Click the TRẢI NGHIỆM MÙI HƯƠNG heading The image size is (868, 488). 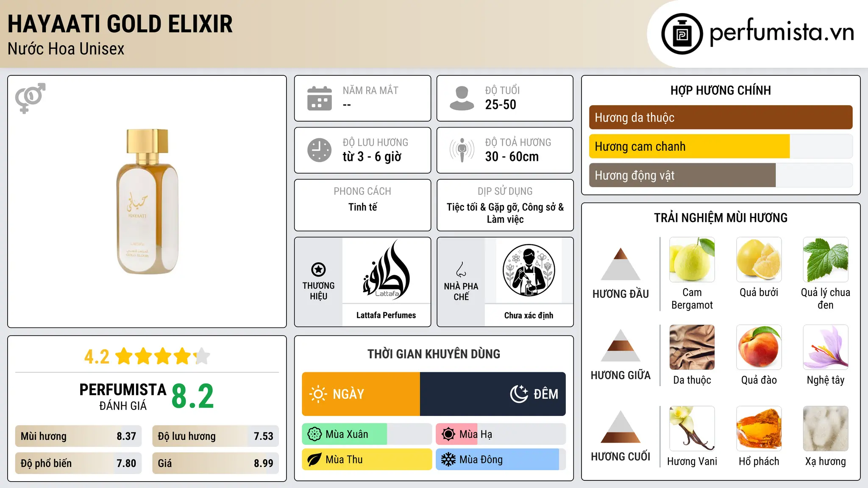(x=721, y=218)
